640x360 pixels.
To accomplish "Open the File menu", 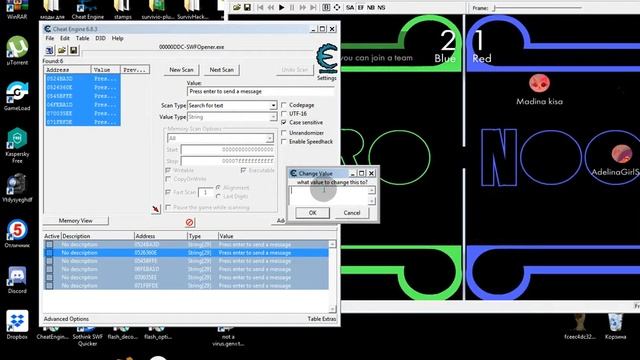I will pyautogui.click(x=50, y=38).
